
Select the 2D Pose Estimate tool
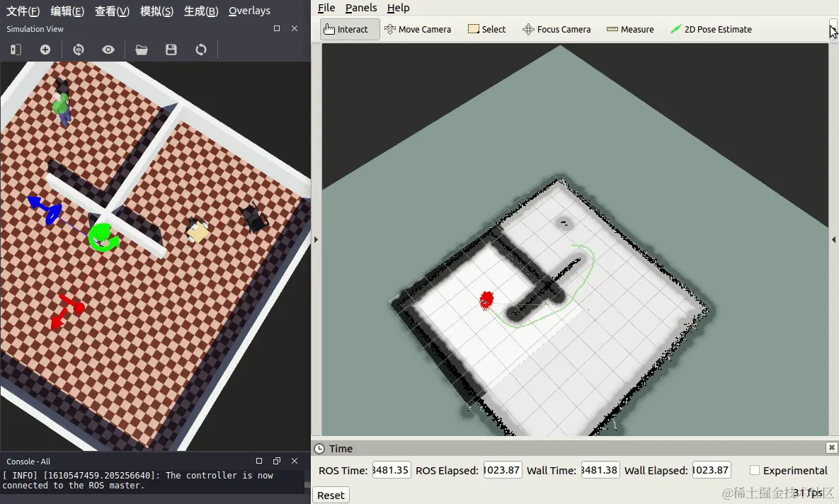point(711,30)
